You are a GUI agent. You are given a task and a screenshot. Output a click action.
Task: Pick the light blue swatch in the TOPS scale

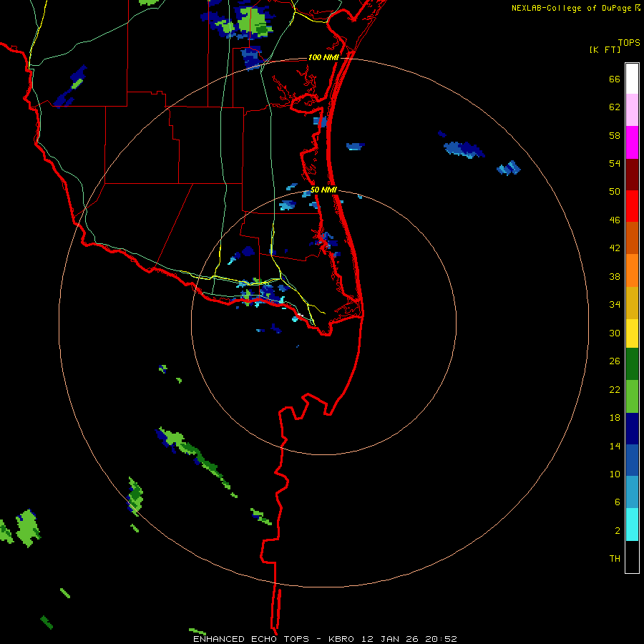[632, 492]
